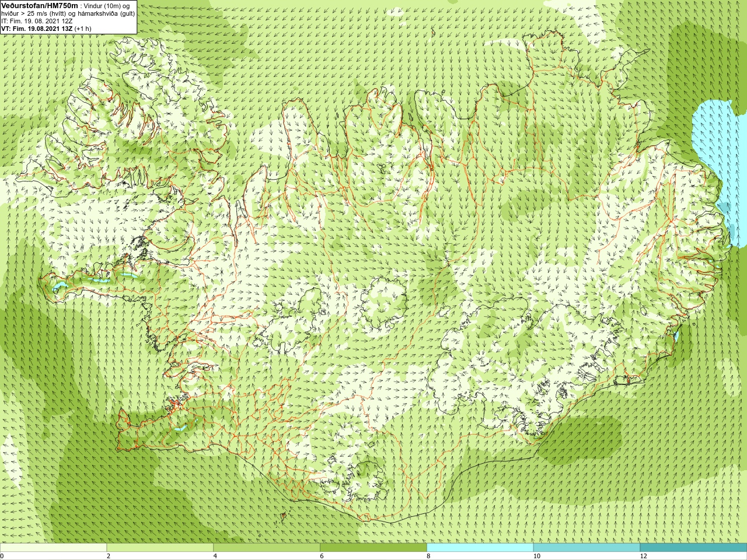Click the 'Veðurstofan/HM750m' title text
The height and width of the screenshot is (560, 747).
(40, 5)
